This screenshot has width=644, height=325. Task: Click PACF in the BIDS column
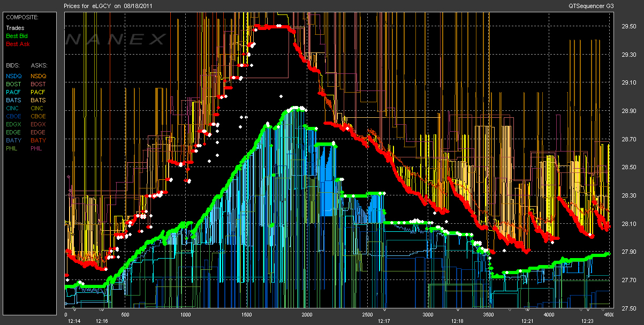coord(13,92)
